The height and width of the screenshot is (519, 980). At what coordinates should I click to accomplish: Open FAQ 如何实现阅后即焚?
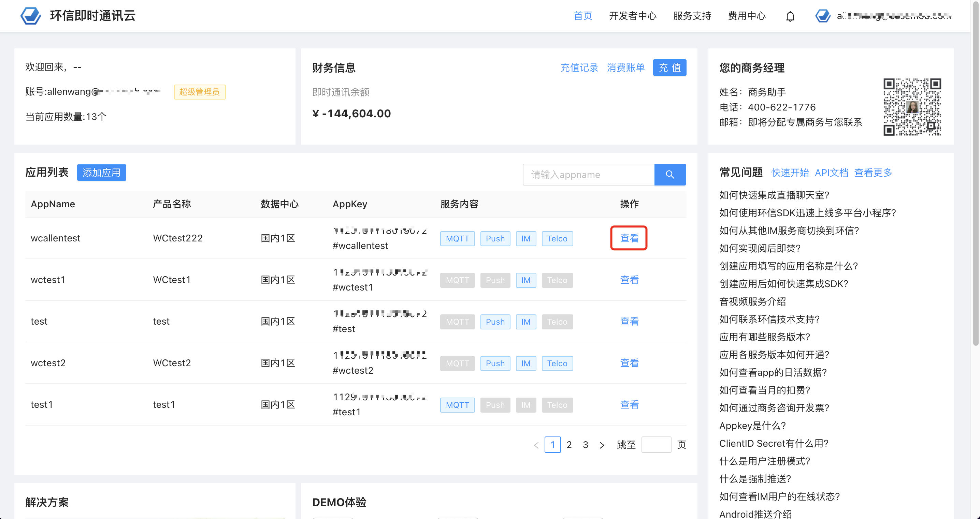[x=760, y=248]
